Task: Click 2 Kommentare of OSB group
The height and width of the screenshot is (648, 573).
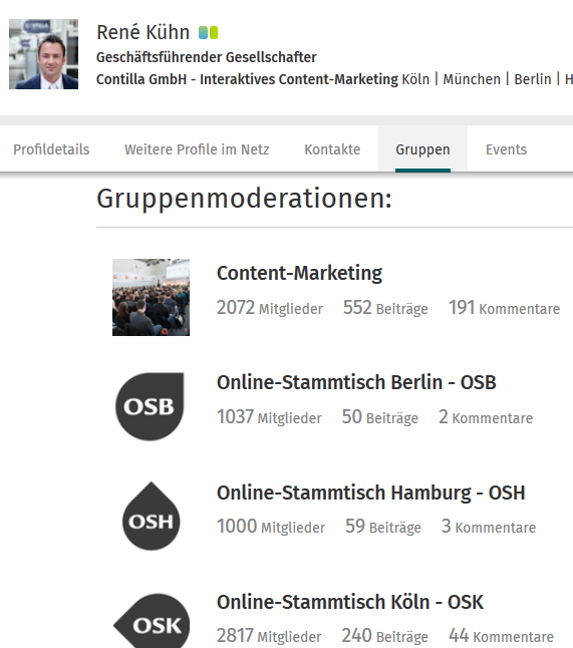Action: 485,417
